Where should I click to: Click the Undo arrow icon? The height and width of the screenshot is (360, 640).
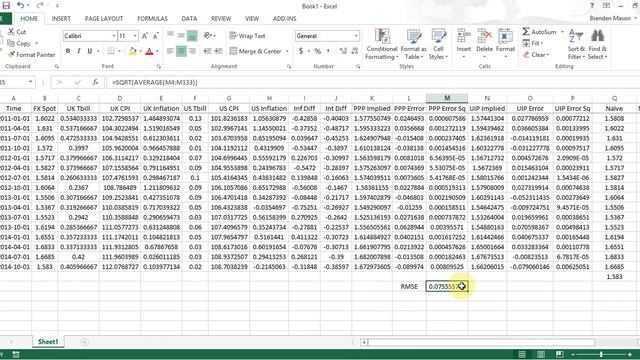click(x=20, y=6)
